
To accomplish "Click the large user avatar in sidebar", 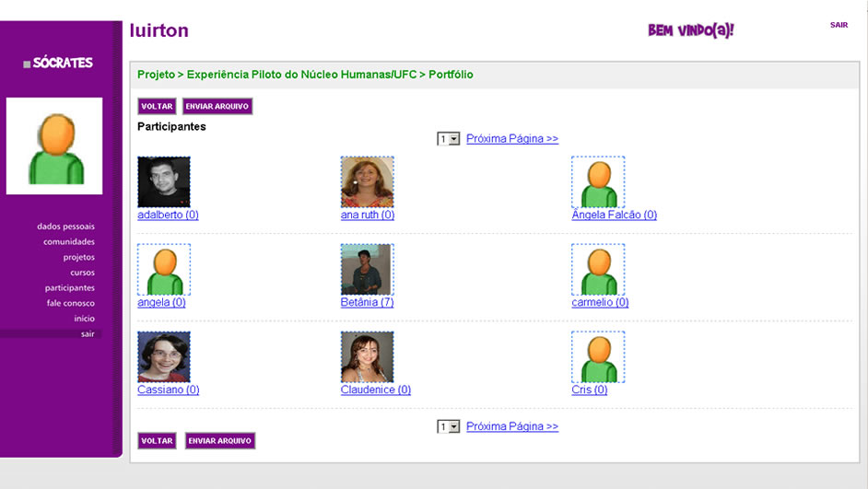I will pos(54,146).
